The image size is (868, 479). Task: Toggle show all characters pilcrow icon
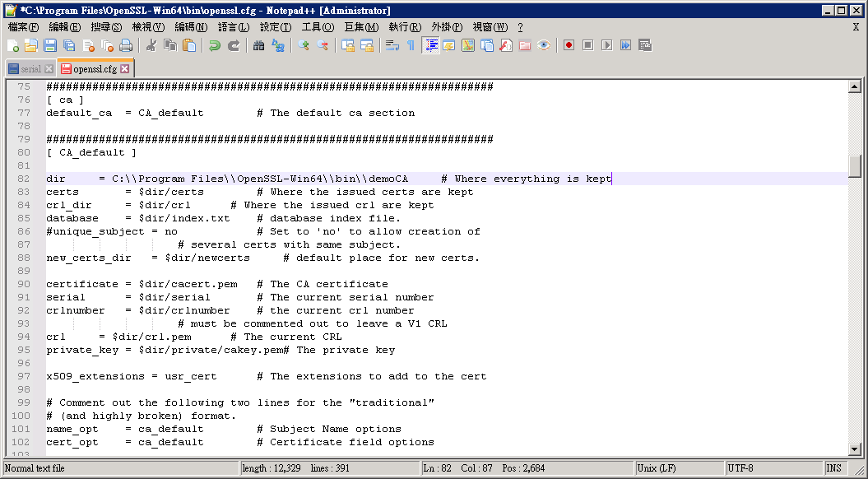[x=411, y=46]
